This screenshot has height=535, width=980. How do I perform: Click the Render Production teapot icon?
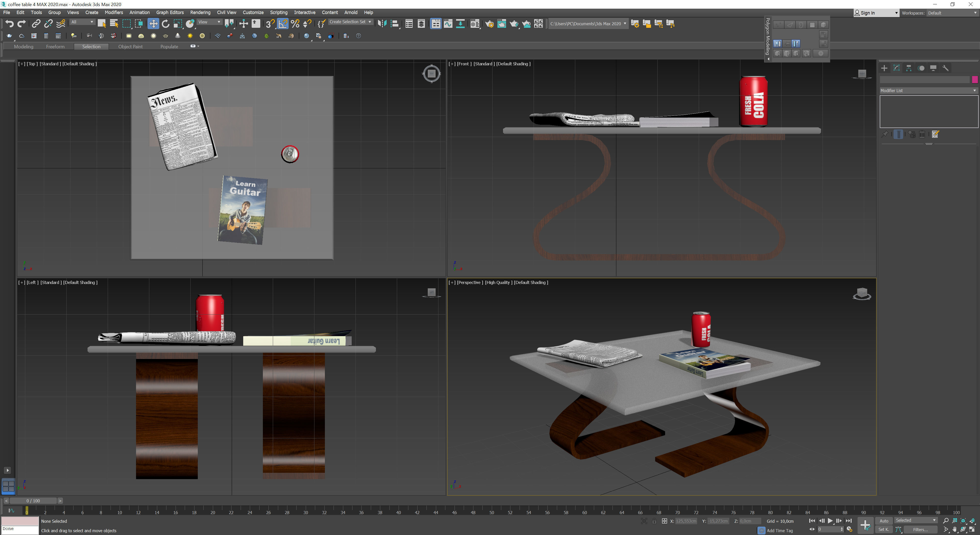pos(514,23)
